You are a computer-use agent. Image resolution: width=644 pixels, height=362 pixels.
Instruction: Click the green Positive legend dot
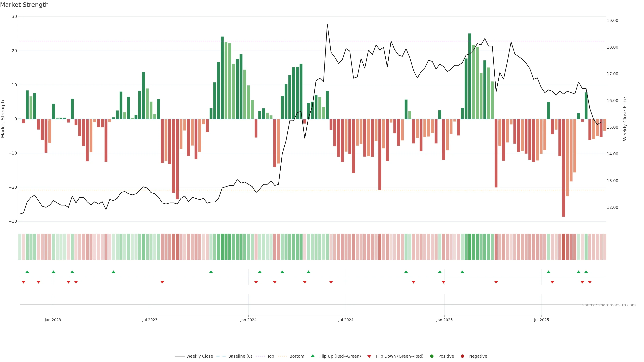click(x=432, y=356)
